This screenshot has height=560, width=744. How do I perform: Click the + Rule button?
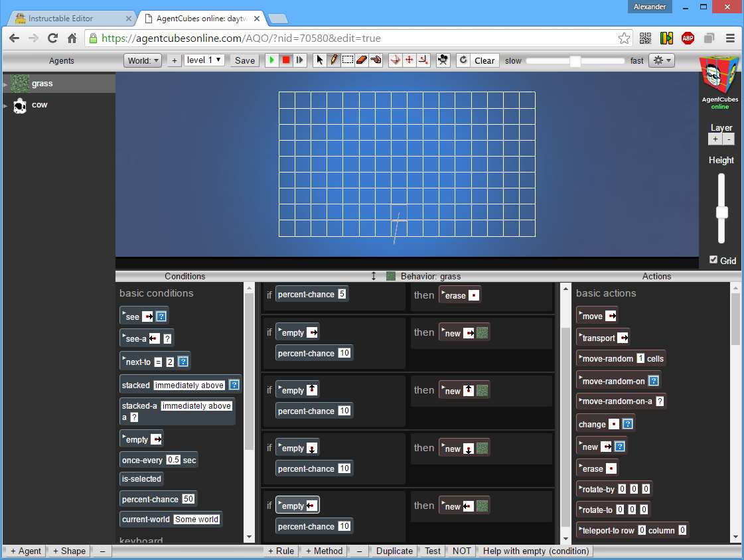tap(281, 551)
